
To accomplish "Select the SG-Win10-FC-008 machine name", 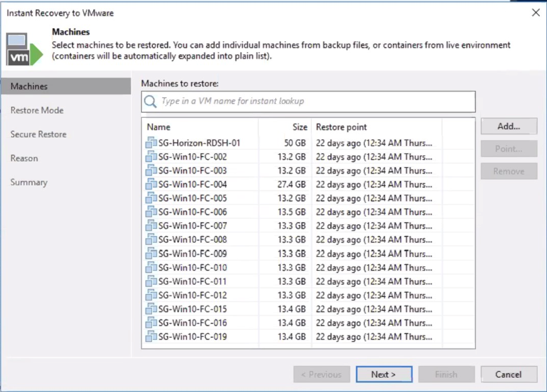I will tap(192, 240).
